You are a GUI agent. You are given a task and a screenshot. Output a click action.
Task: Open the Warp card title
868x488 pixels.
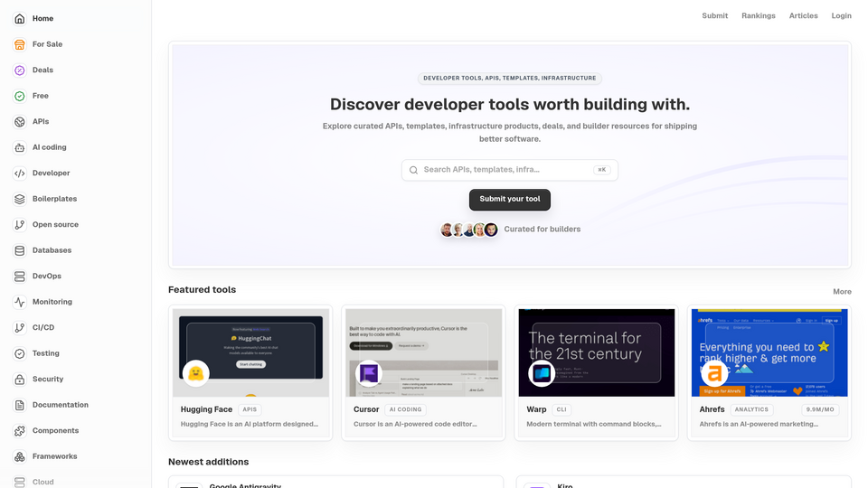point(536,409)
